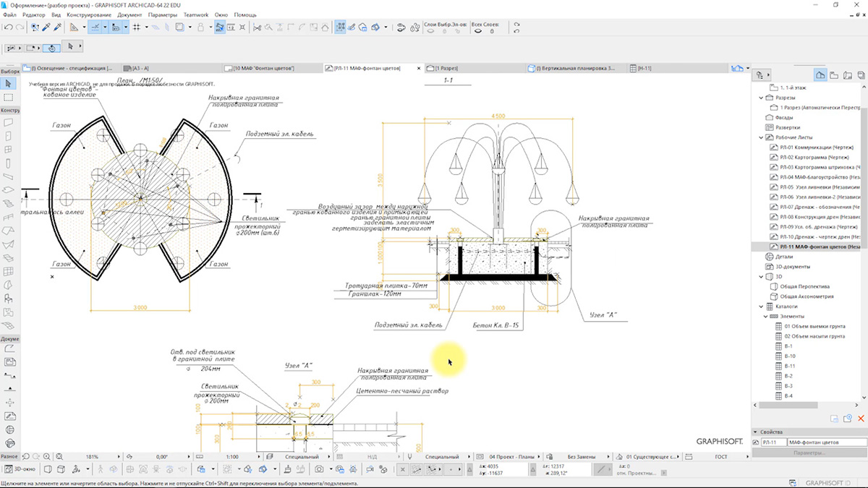Click the Параметры... button
Image resolution: width=868 pixels, height=488 pixels.
[x=809, y=453]
